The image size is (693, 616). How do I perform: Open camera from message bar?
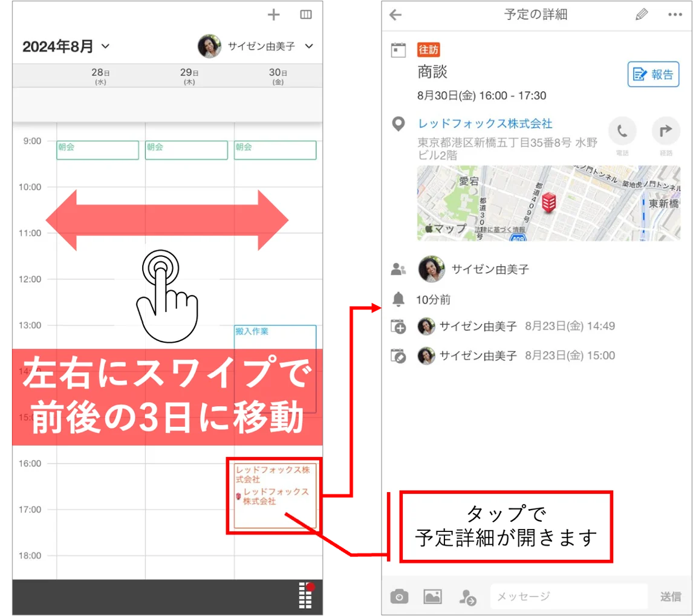click(x=400, y=597)
